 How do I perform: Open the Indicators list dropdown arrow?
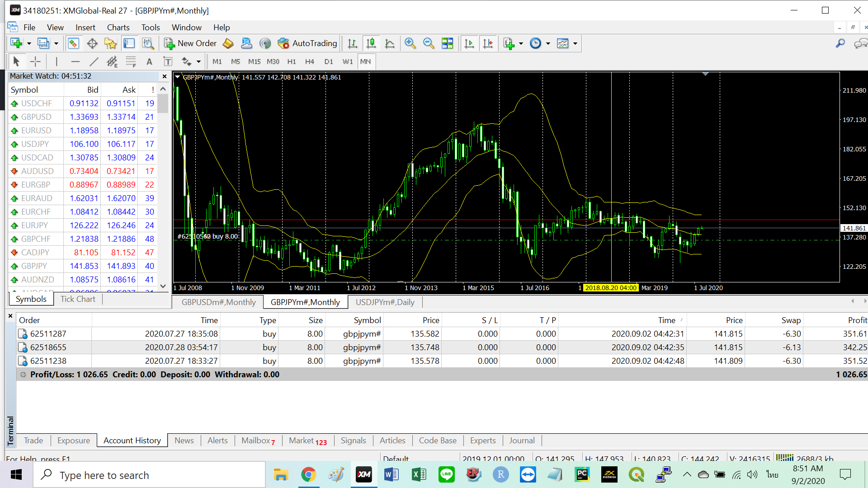[x=521, y=44]
